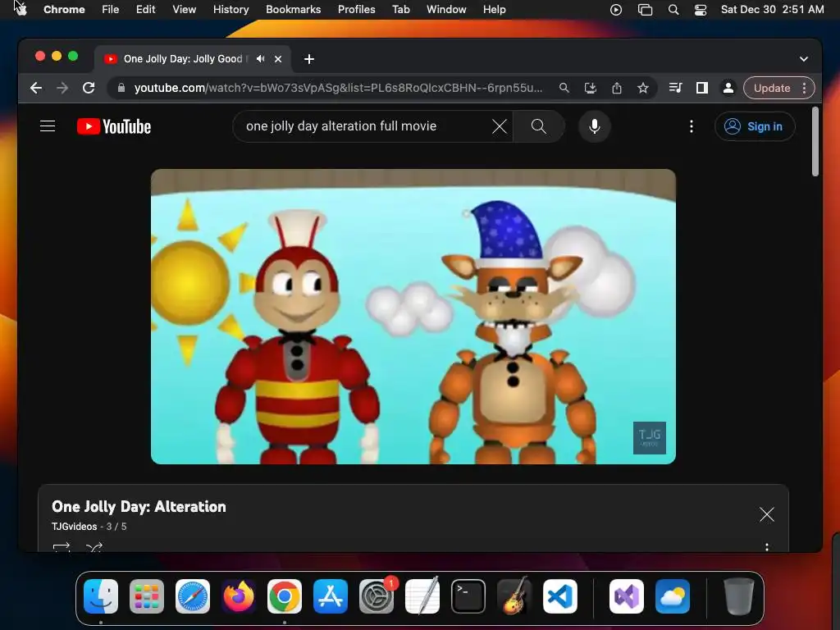Reload the YouTube page
This screenshot has width=840, height=630.
(x=89, y=88)
